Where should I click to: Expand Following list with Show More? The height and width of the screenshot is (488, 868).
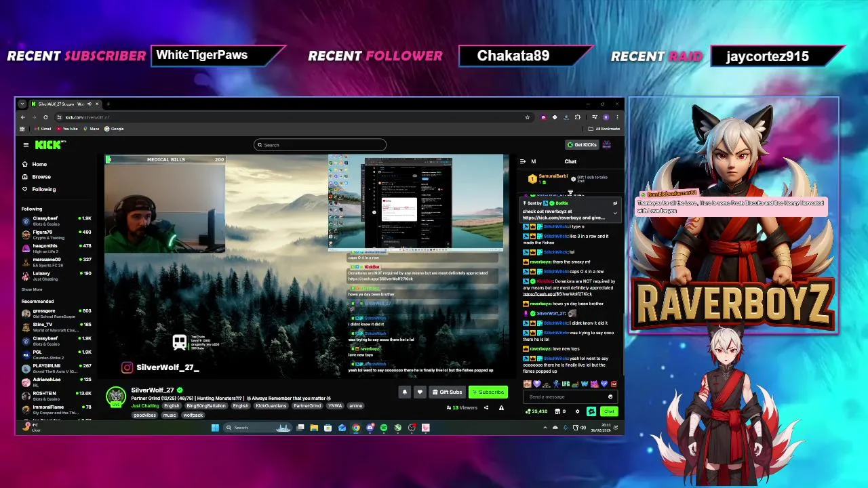click(31, 289)
